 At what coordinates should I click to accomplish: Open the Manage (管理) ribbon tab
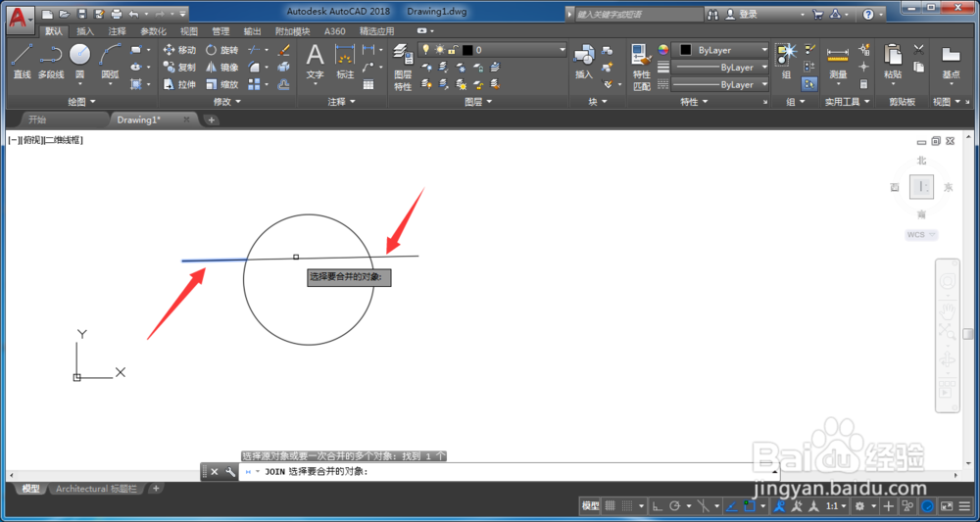pos(220,30)
